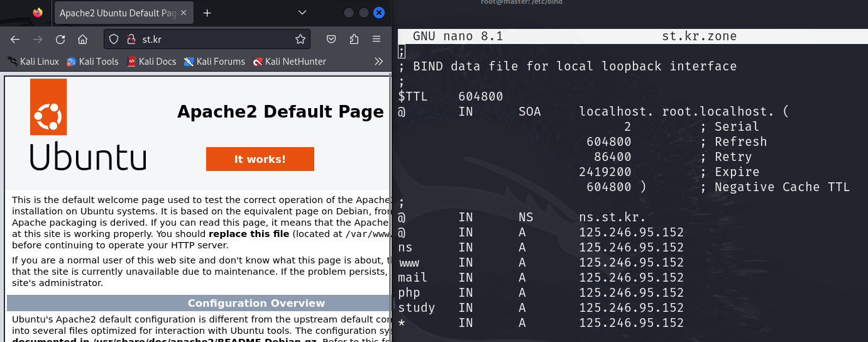This screenshot has width=868, height=342.
Task: Open the Extensions puzzle icon
Action: [x=354, y=39]
